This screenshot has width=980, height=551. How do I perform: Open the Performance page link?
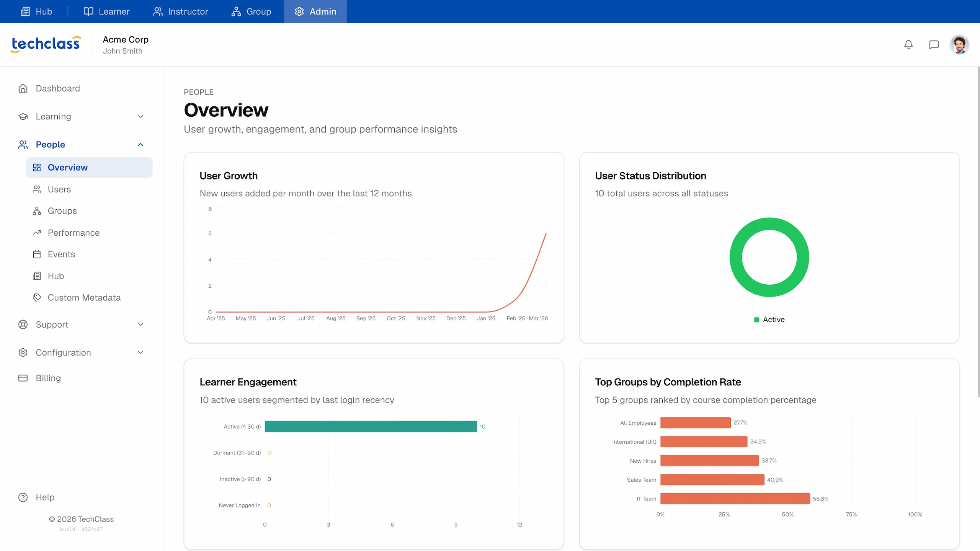point(73,233)
